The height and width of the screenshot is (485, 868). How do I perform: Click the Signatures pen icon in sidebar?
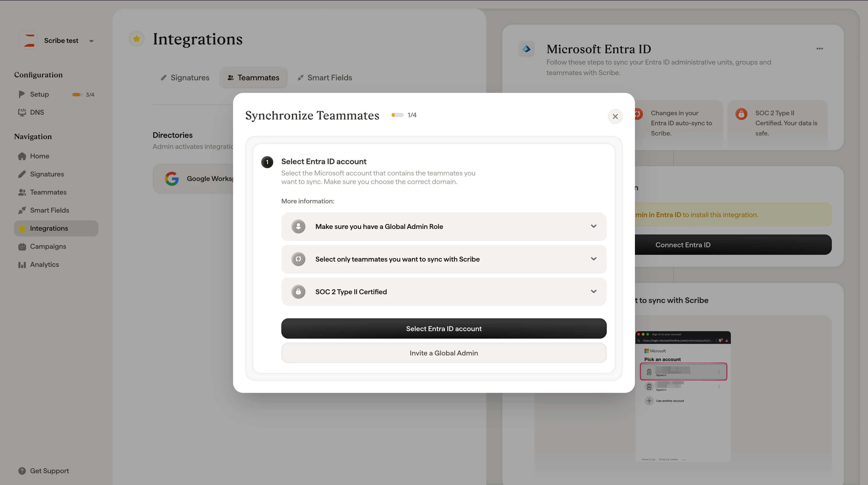tap(22, 174)
